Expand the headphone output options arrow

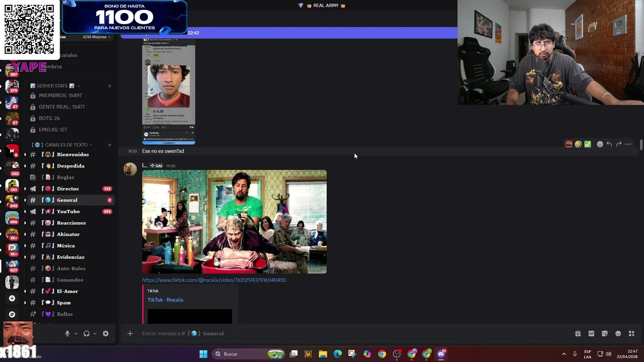click(x=95, y=333)
